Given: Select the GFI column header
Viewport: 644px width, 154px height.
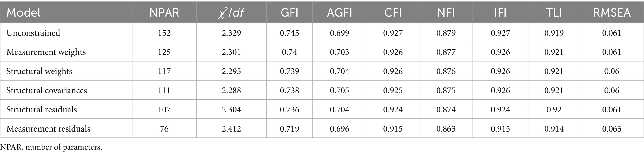Looking at the screenshot, I should (289, 13).
